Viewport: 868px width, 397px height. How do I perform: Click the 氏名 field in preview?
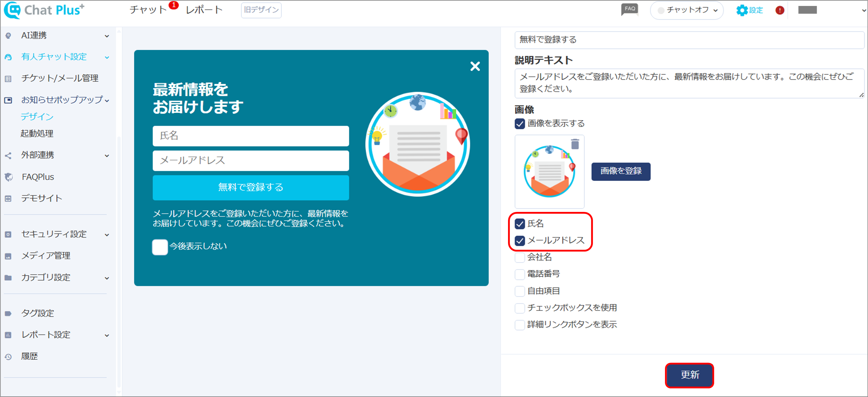point(251,136)
